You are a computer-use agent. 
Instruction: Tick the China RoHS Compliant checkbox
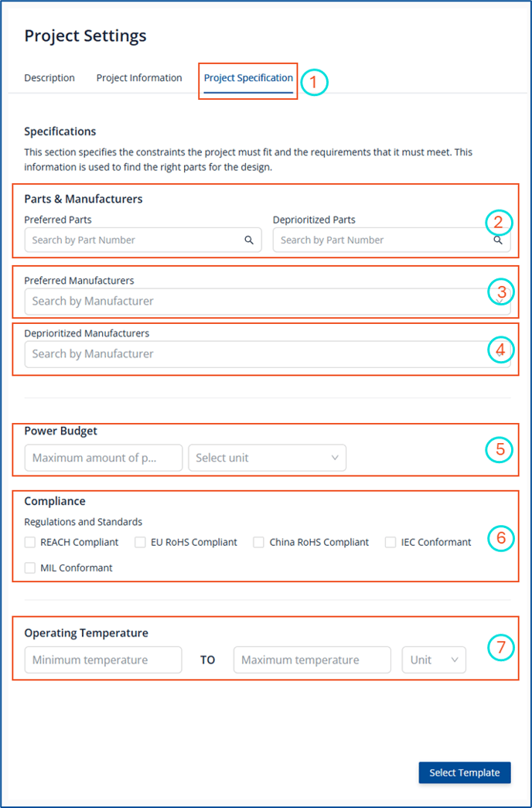pyautogui.click(x=259, y=542)
